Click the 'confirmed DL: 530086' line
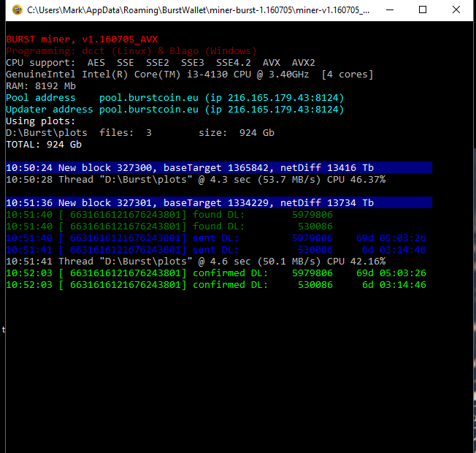This screenshot has height=453, width=476. coord(216,285)
